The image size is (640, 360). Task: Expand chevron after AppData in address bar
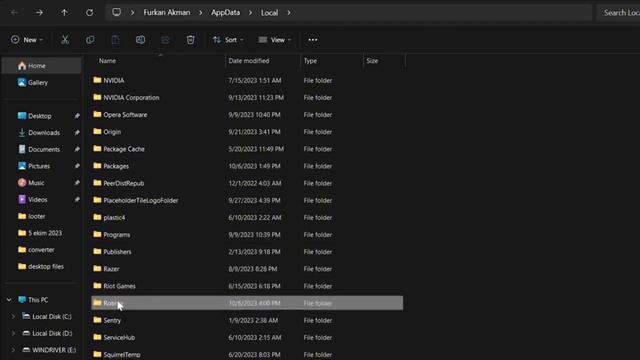(x=250, y=13)
